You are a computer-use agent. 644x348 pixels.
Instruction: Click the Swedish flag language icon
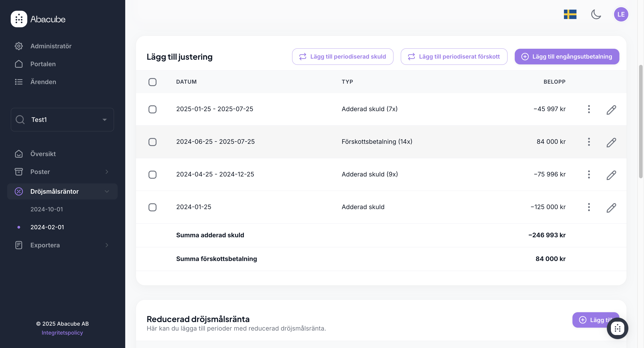point(570,14)
